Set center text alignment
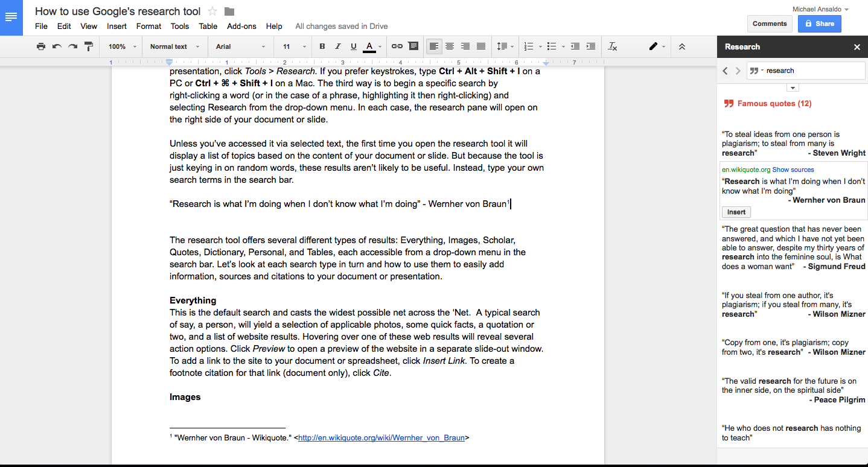Screen dimensions: 868x467 pyautogui.click(x=450, y=46)
